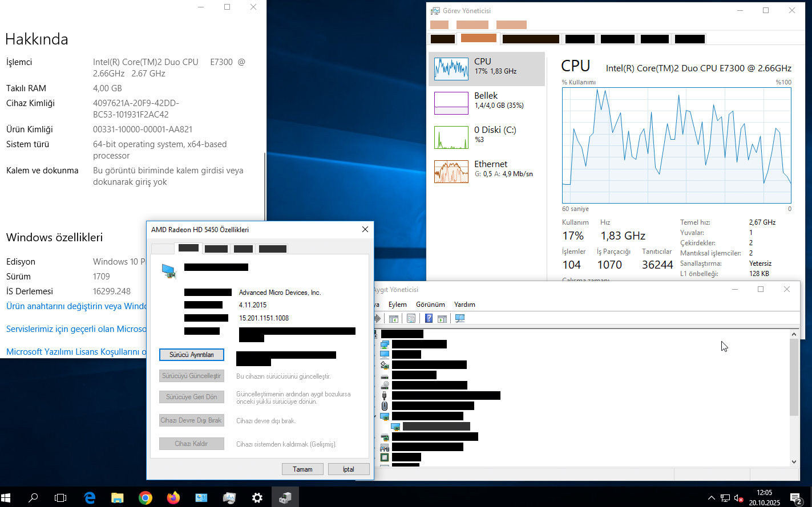Select the mouse icon in the device tree
Screen dimensions: 812x507
pyautogui.click(x=385, y=405)
